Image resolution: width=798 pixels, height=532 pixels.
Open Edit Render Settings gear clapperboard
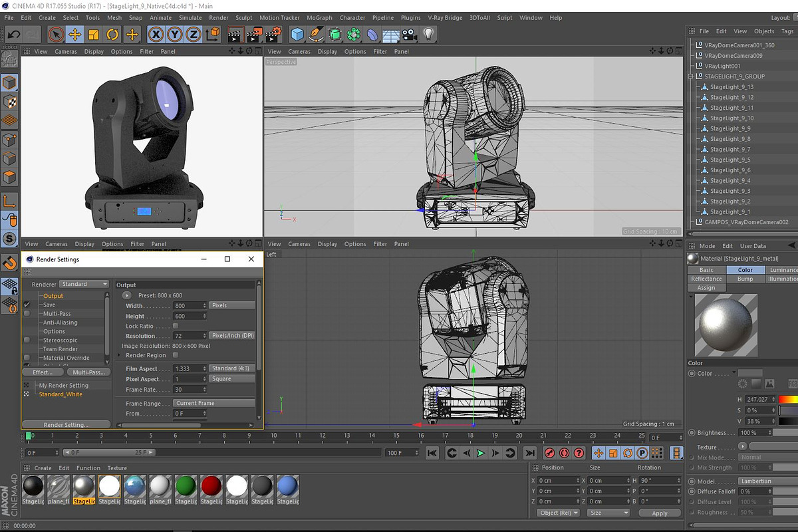click(x=273, y=34)
